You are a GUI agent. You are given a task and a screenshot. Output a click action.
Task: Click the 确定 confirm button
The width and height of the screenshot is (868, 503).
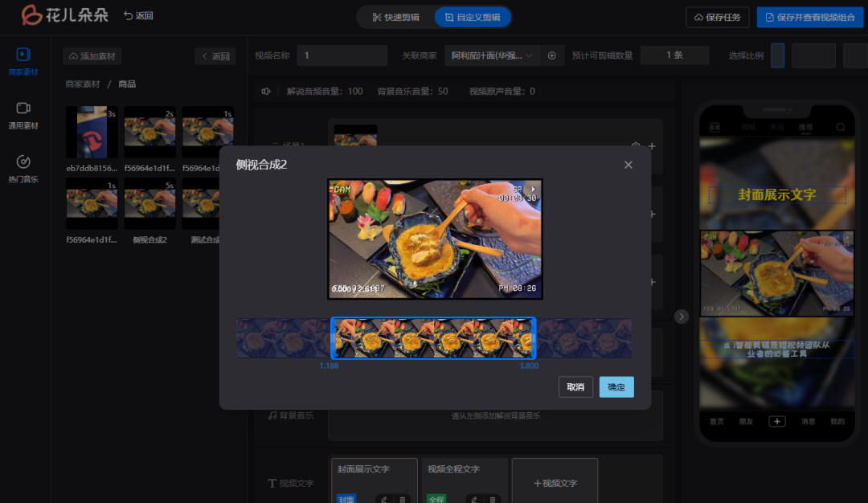[x=616, y=386]
